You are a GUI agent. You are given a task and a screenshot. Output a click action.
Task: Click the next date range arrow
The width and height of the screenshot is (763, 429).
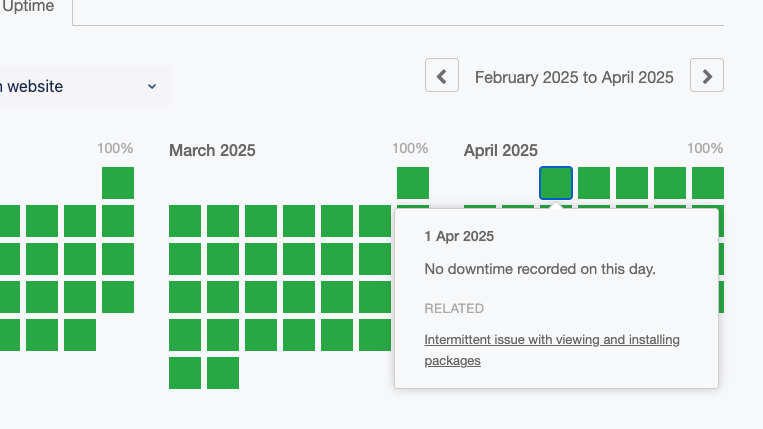tap(707, 76)
